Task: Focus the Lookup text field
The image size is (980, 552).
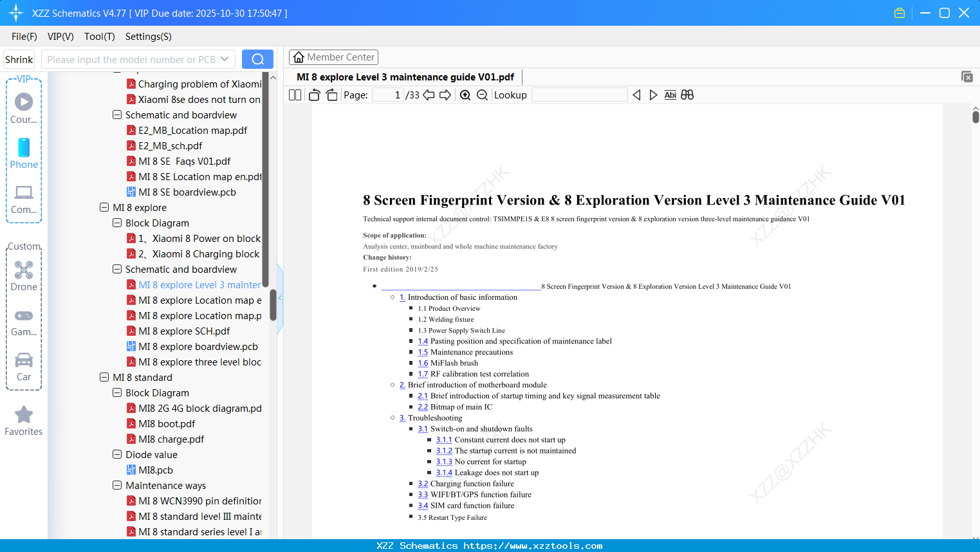Action: (x=580, y=95)
